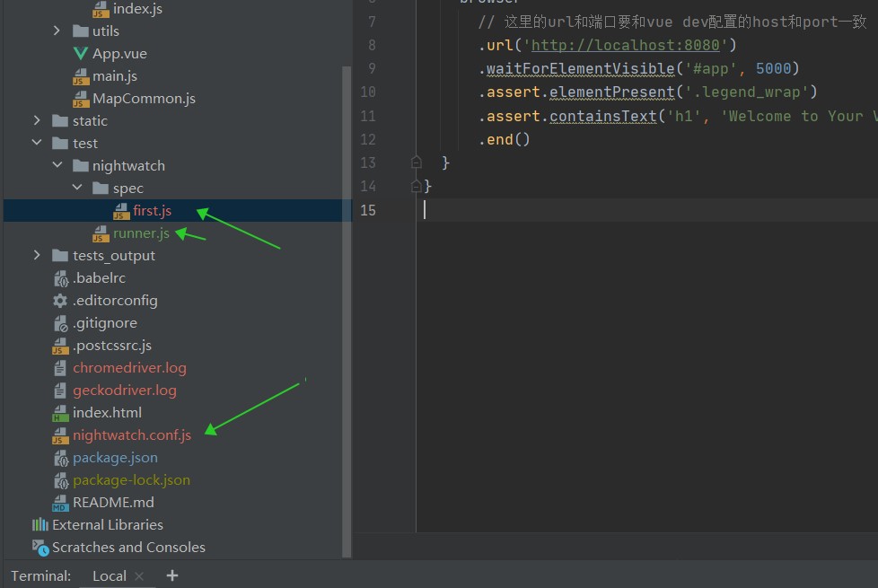Close the Local terminal tab
Screen dimensions: 878x588
pyautogui.click(x=139, y=575)
